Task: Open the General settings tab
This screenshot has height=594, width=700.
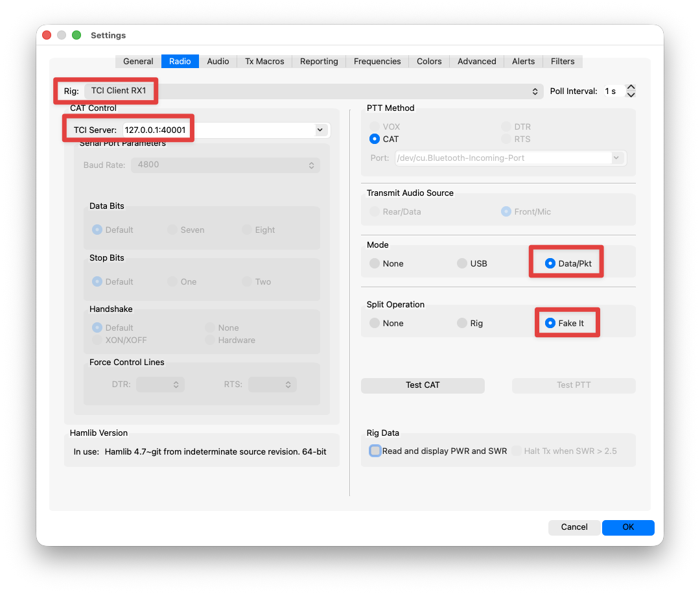Action: (138, 61)
